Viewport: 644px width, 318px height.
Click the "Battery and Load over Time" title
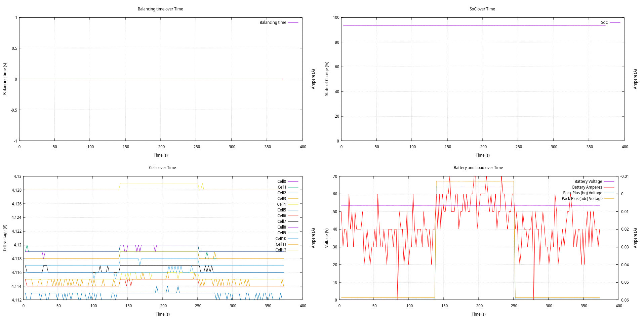tap(478, 168)
